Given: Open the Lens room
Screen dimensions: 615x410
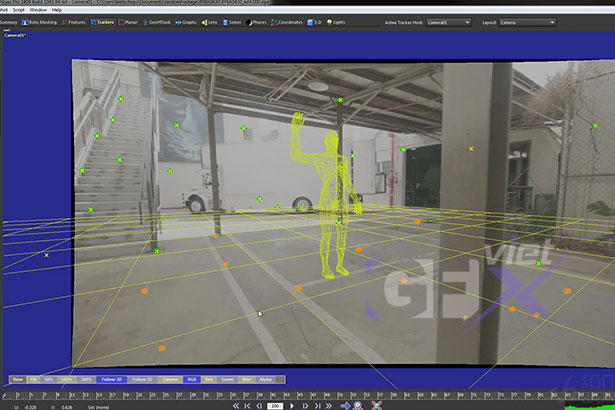Looking at the screenshot, I should [x=212, y=20].
